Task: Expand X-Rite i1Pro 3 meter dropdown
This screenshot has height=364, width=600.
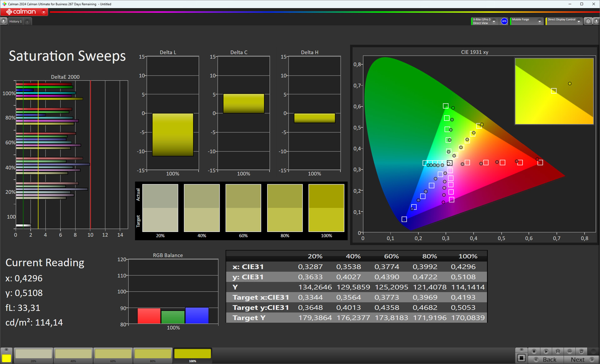Action: (494, 21)
